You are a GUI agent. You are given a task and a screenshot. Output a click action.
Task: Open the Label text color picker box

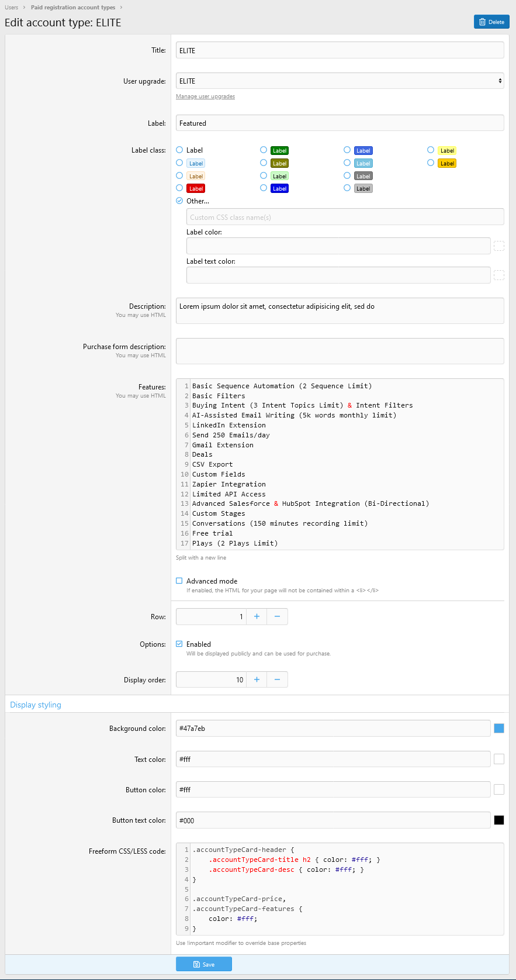[x=499, y=275]
